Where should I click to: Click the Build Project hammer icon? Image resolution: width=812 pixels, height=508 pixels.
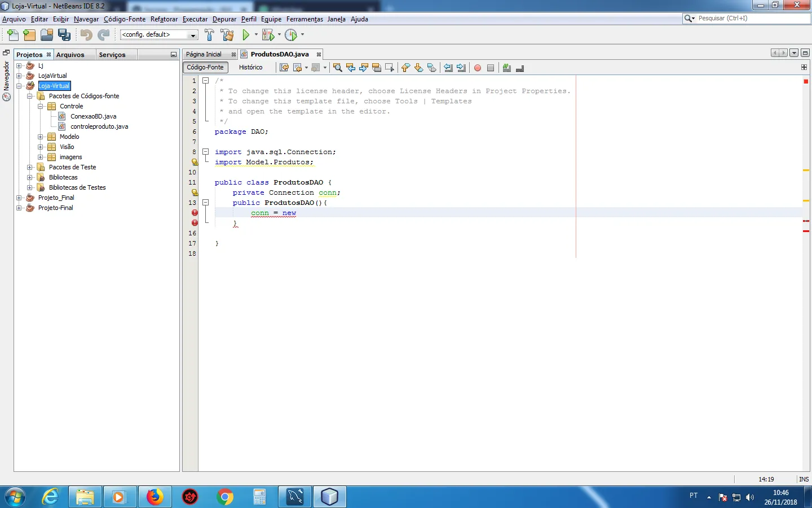pyautogui.click(x=209, y=35)
